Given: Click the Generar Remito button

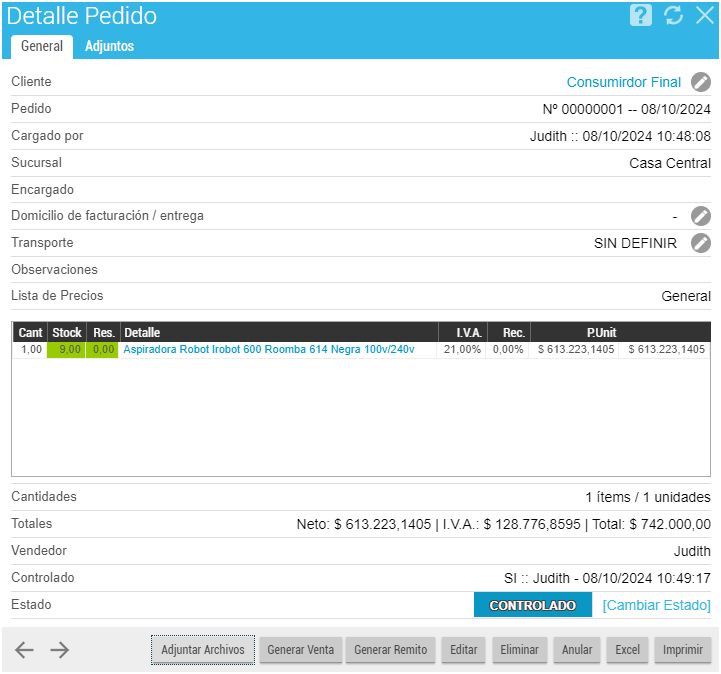Looking at the screenshot, I should tap(390, 650).
